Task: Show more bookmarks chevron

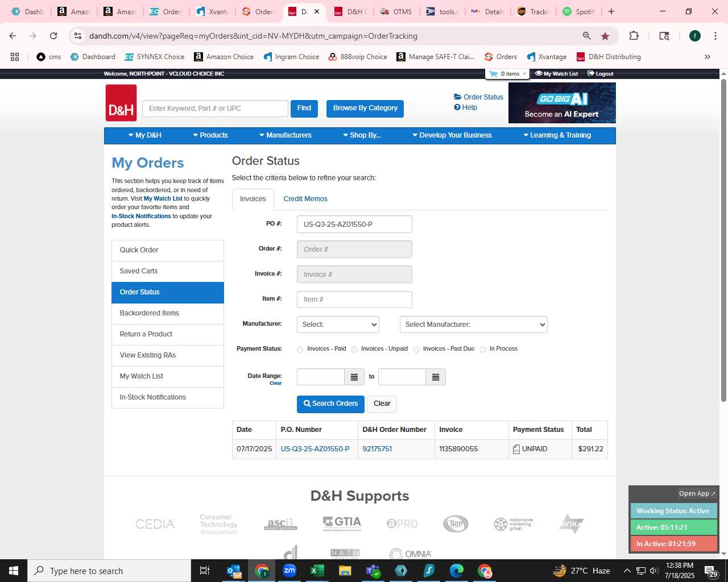Action: tap(707, 57)
